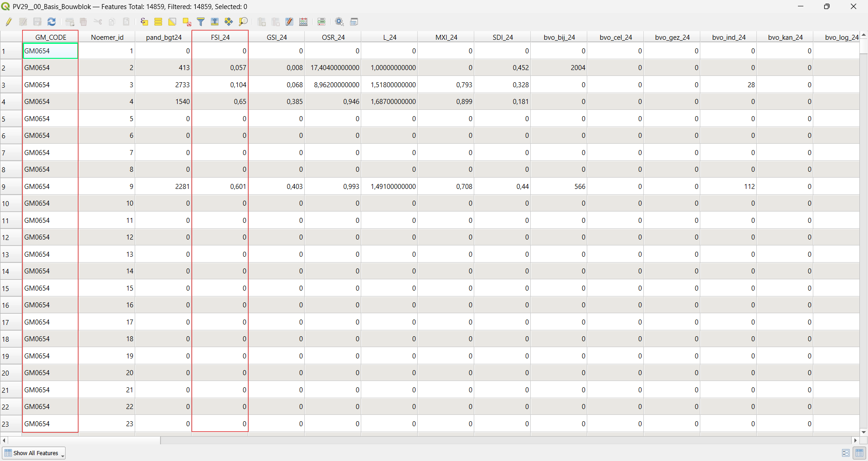The height and width of the screenshot is (461, 868).
Task: Click the actions gear icon
Action: coord(340,22)
